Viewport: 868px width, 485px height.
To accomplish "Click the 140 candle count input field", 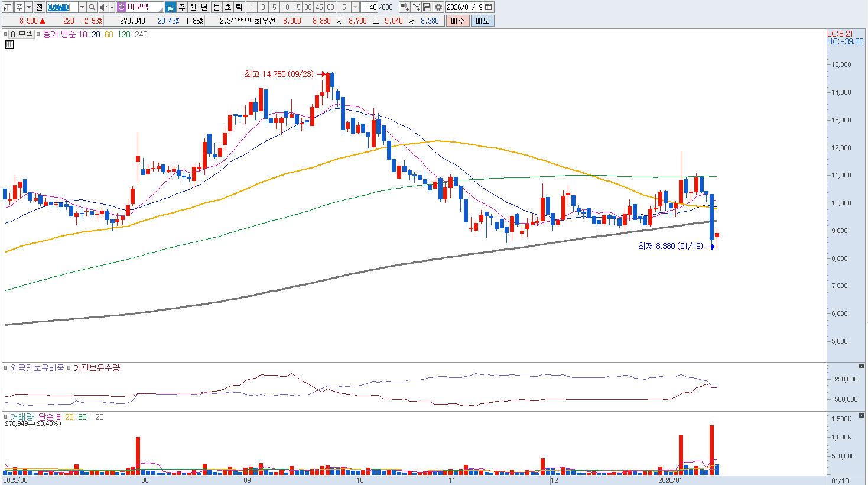I will click(x=371, y=7).
